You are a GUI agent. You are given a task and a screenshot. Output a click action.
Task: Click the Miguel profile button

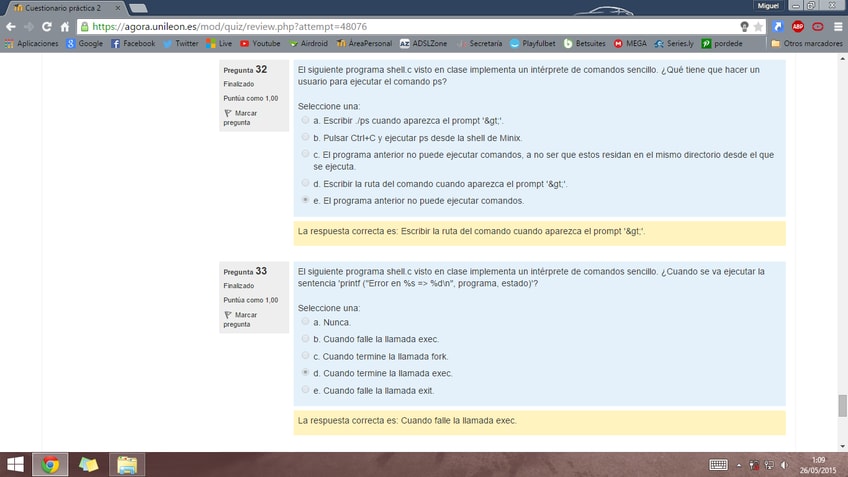click(x=768, y=6)
